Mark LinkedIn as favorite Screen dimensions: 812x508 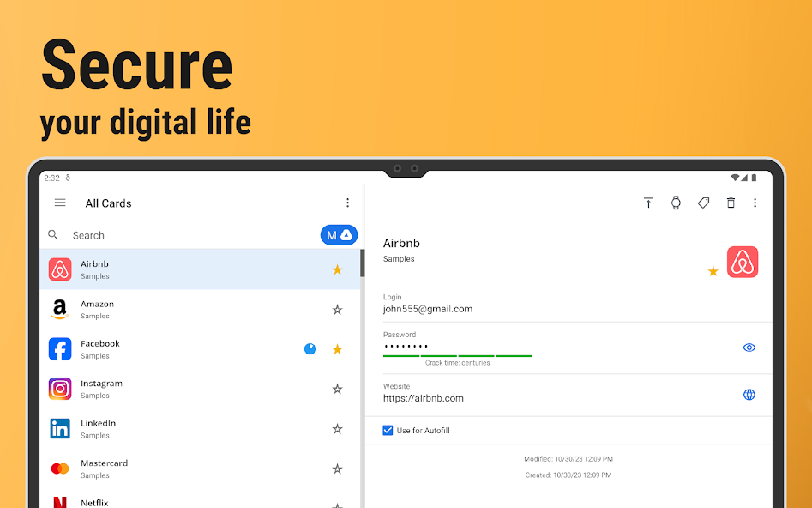click(x=337, y=429)
